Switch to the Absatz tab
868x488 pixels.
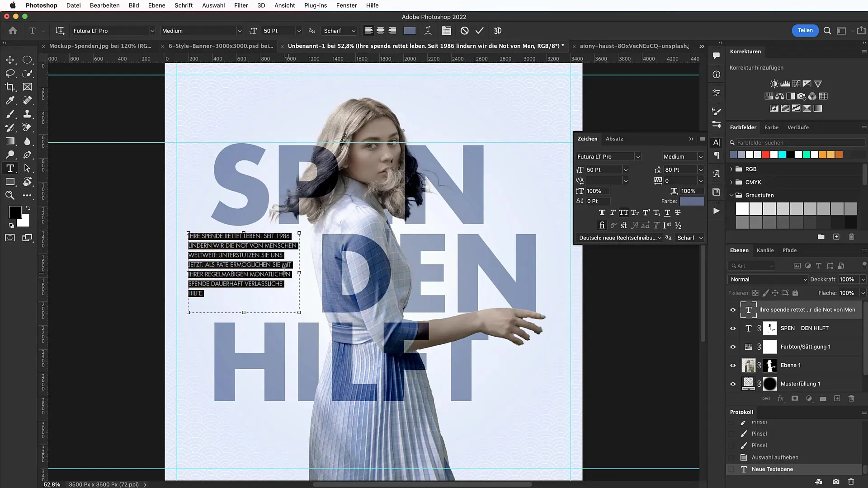pos(614,138)
